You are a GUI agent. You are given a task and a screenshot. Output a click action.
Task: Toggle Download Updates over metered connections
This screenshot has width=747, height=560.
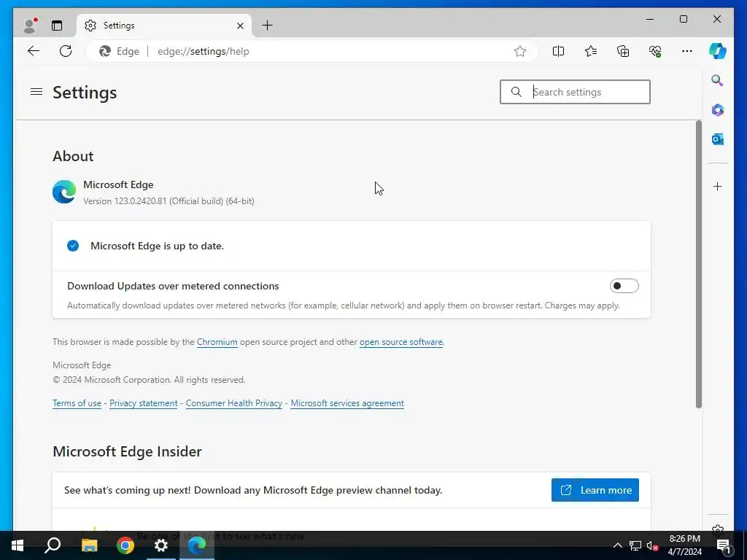point(624,286)
